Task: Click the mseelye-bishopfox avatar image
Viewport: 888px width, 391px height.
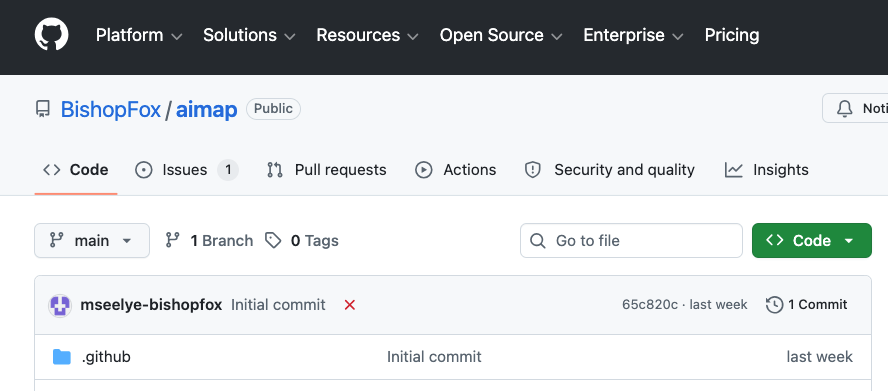Action: click(x=60, y=305)
